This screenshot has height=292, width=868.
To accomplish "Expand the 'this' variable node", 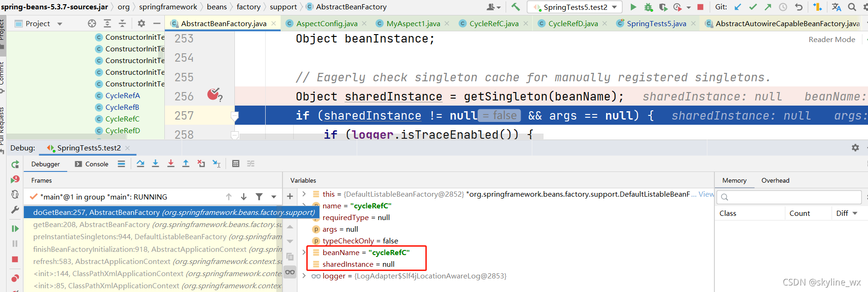I will click(x=304, y=194).
